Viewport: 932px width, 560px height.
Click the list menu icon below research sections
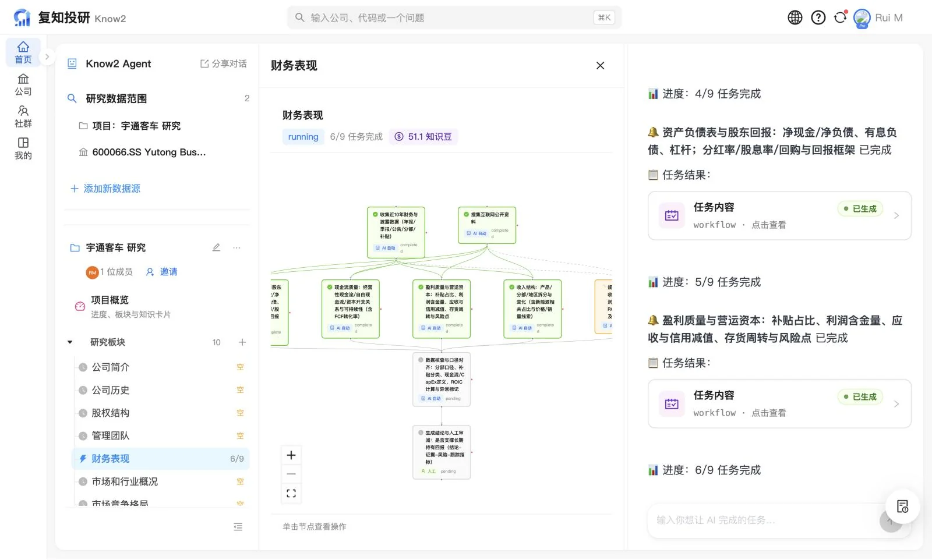[238, 527]
